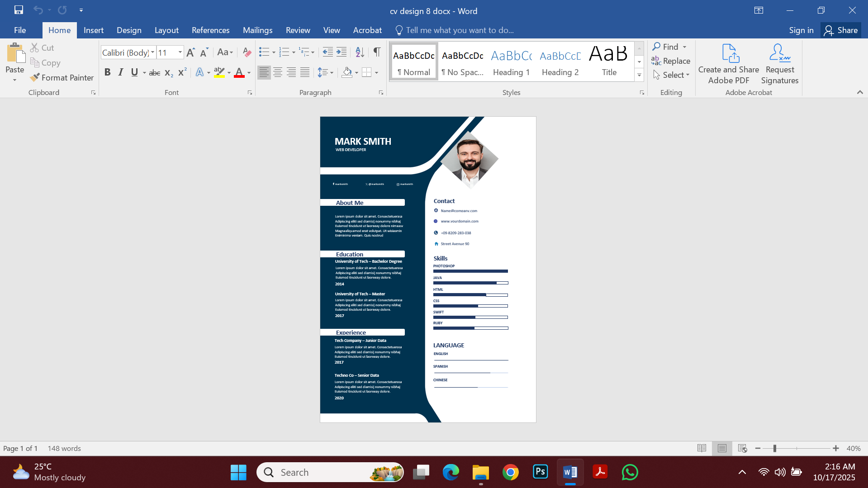Open the Clear All Formatting icon
The width and height of the screenshot is (868, 488).
247,52
